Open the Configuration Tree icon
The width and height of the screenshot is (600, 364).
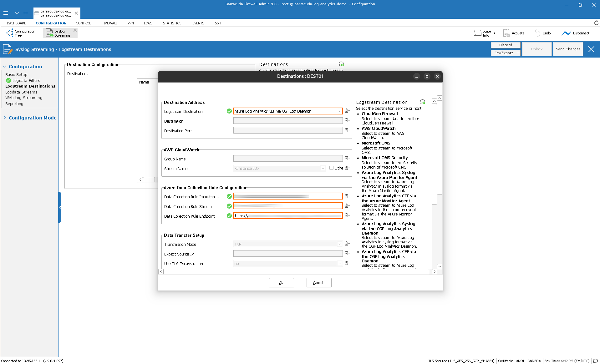(x=10, y=33)
